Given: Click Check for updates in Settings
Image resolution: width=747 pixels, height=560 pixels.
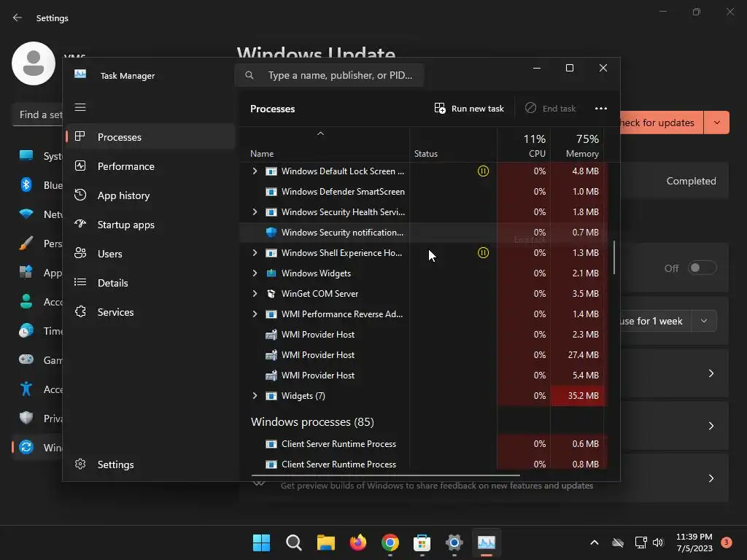Looking at the screenshot, I should (x=662, y=122).
